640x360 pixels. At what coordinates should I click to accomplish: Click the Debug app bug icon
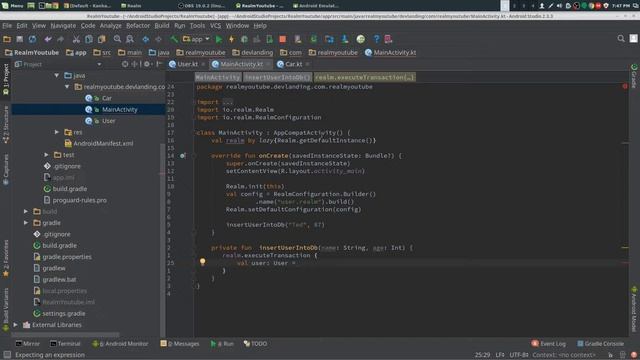(244, 39)
